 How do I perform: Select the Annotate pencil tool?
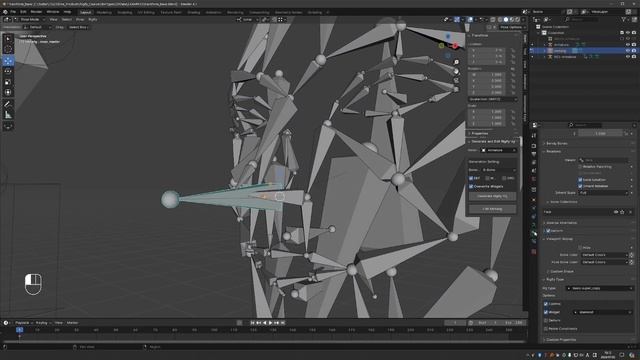pos(8,104)
